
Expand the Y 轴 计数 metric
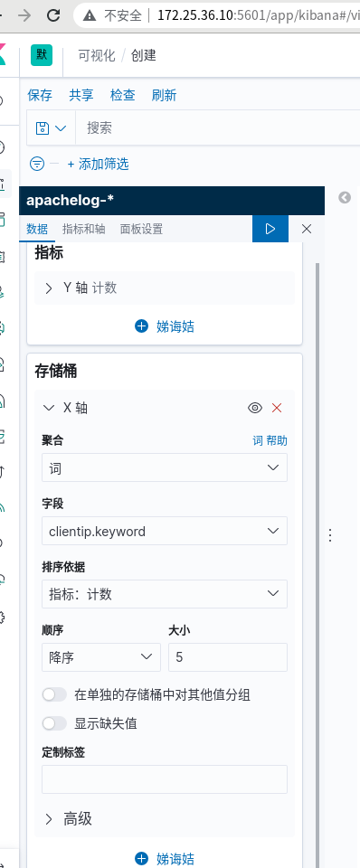point(165,288)
